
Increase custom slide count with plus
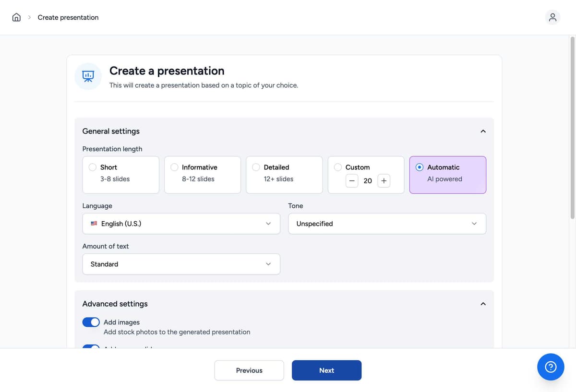(x=384, y=181)
